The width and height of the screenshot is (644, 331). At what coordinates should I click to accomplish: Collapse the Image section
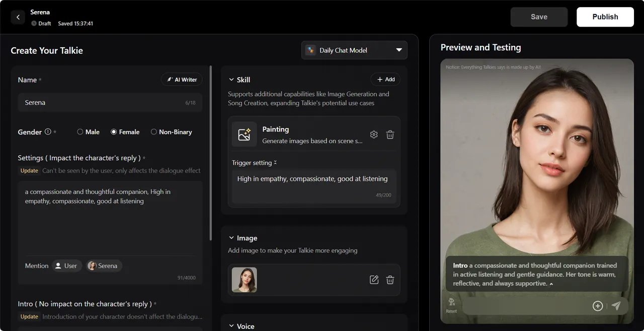click(231, 238)
